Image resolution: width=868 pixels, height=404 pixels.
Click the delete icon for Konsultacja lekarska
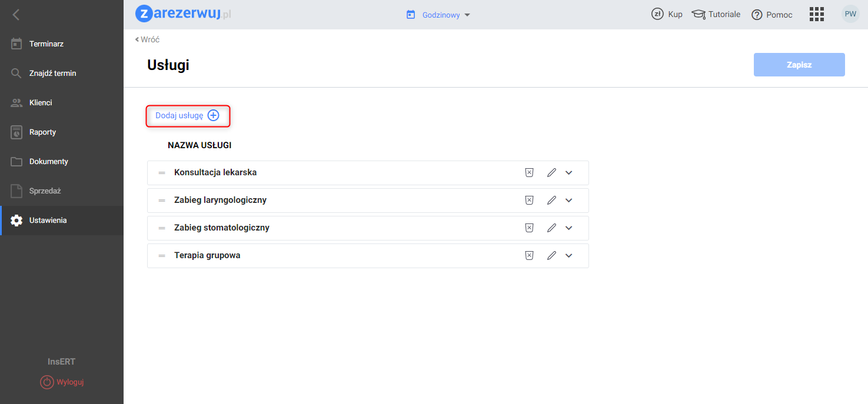click(x=529, y=173)
